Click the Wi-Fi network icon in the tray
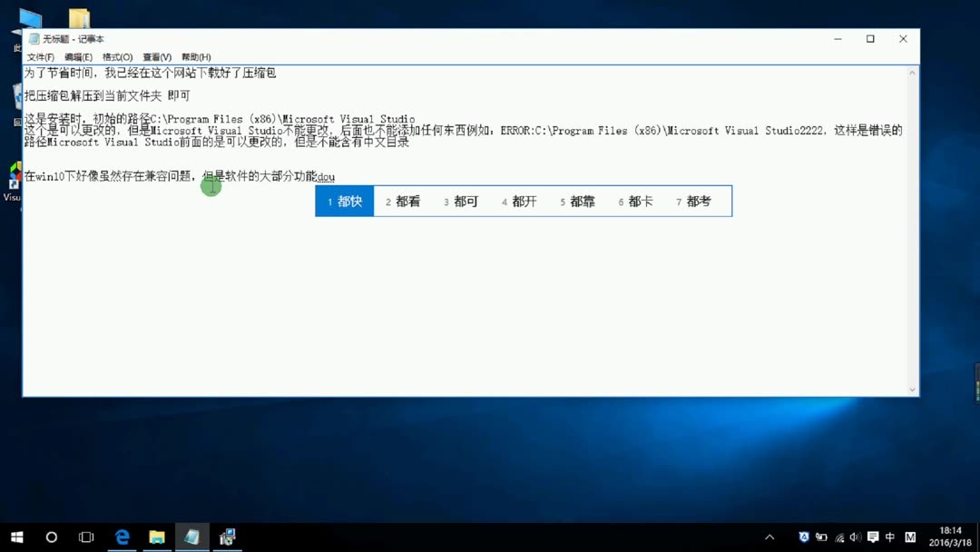980x552 pixels. click(839, 537)
